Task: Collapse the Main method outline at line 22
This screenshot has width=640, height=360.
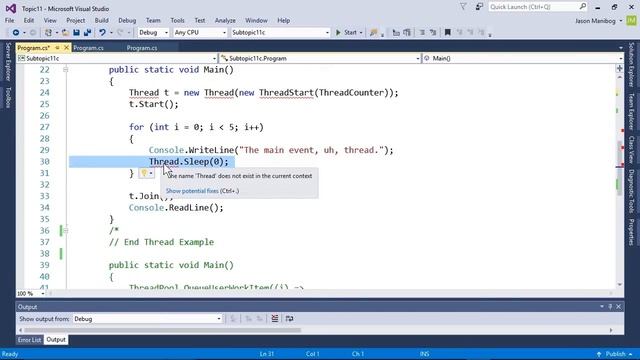Action: click(x=65, y=70)
